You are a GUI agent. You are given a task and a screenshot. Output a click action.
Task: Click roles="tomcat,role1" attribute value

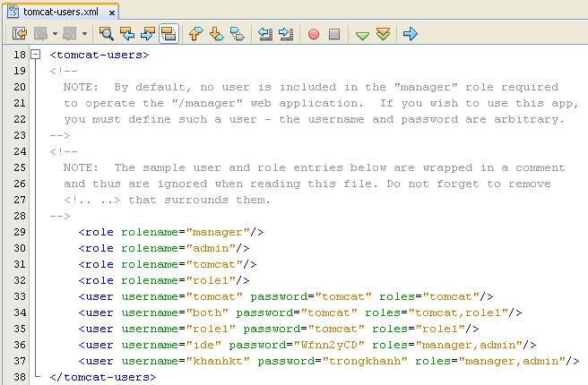[458, 312]
